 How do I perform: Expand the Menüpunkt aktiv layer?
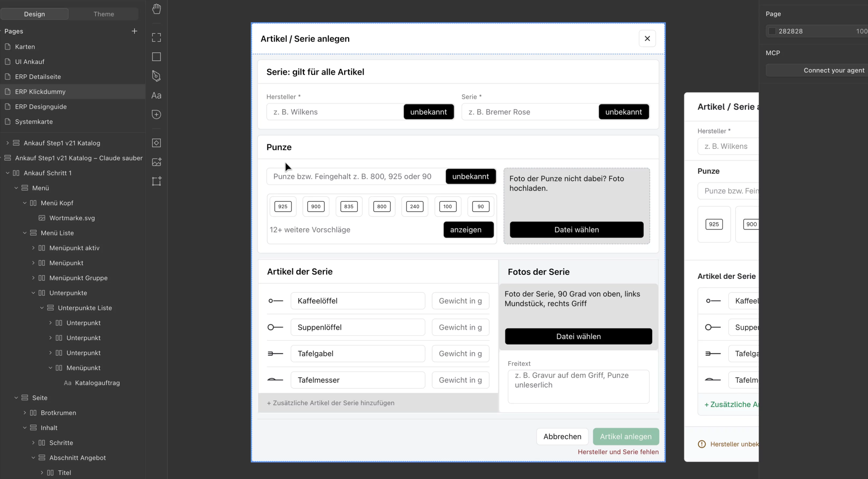click(33, 248)
